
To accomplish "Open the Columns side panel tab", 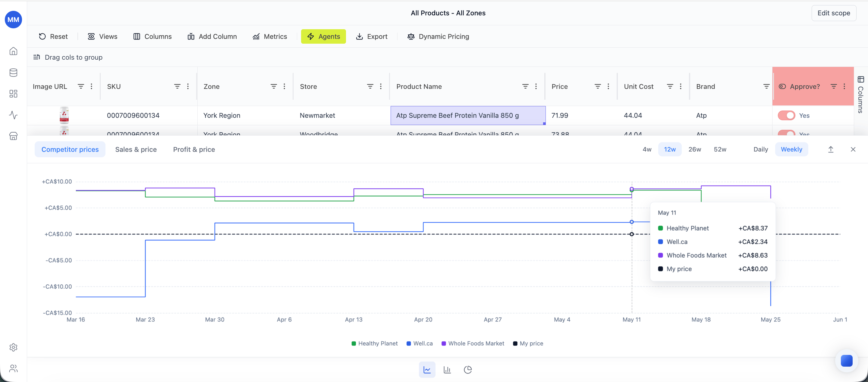I will point(860,95).
